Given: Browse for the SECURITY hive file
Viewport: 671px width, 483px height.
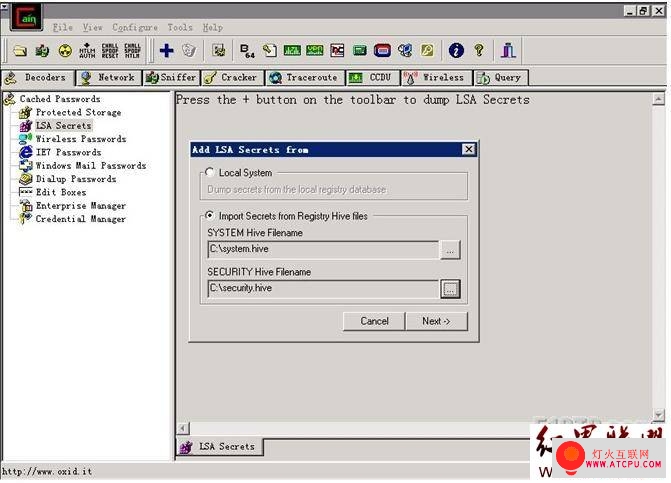Looking at the screenshot, I should click(x=450, y=289).
